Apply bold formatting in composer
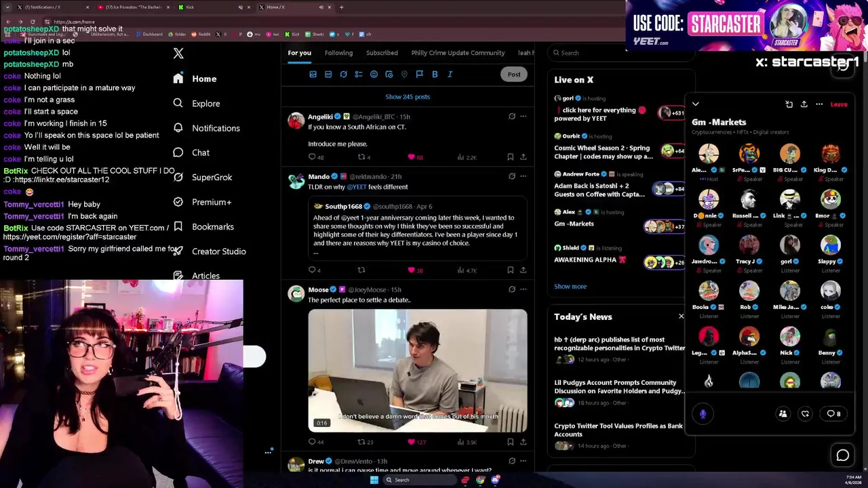Image resolution: width=868 pixels, height=488 pixels. 435,75
